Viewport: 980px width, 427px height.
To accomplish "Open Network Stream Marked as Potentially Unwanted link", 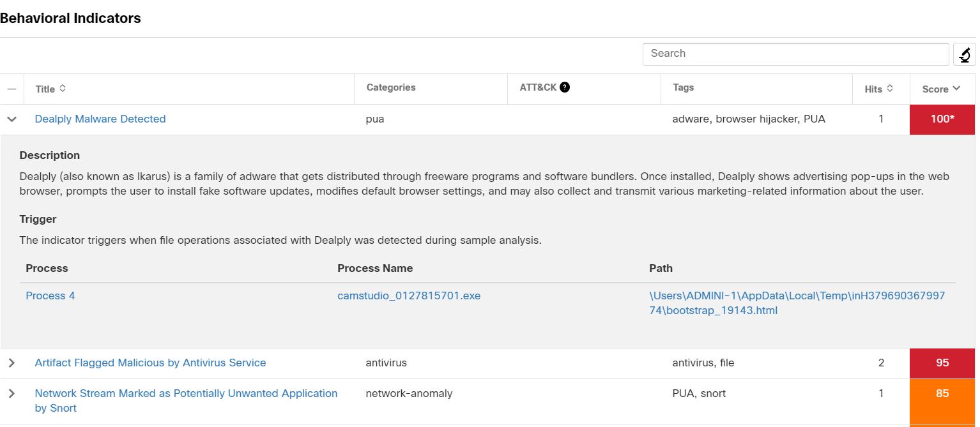I will (186, 394).
